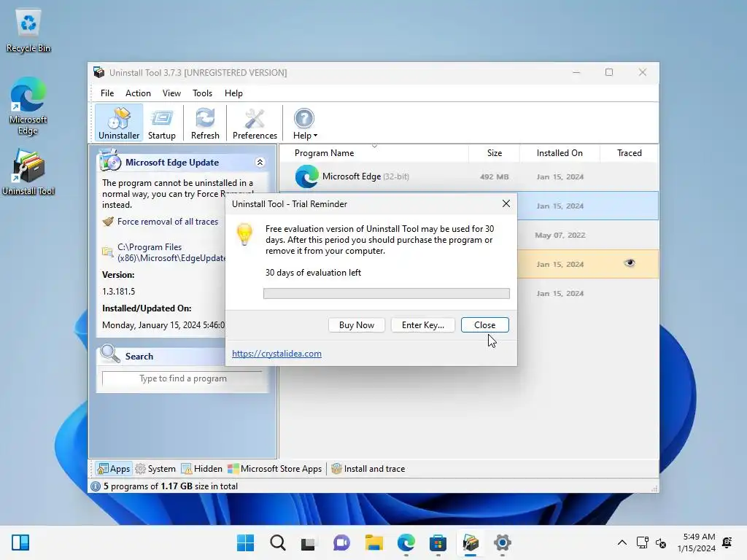Click the eye icon in Traced column
This screenshot has height=560, width=747.
630,262
